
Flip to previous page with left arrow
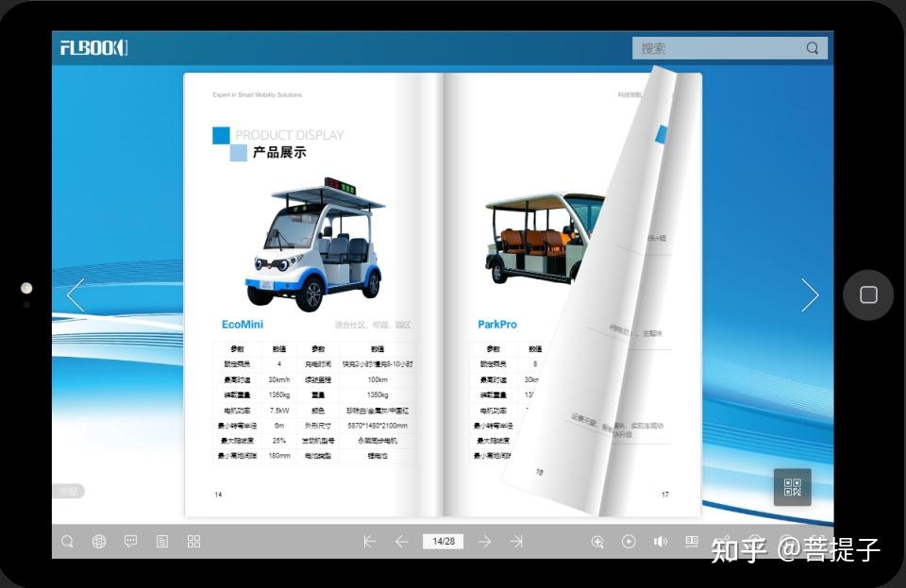[75, 295]
